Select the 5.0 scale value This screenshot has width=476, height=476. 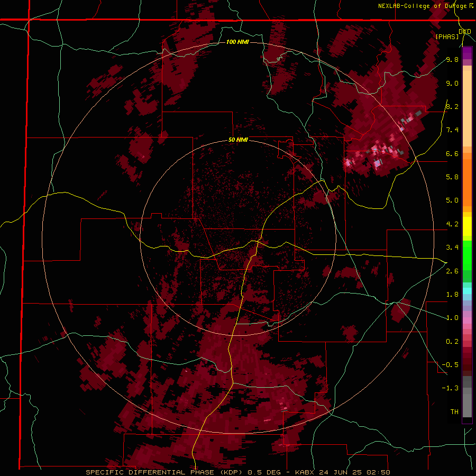(x=452, y=200)
